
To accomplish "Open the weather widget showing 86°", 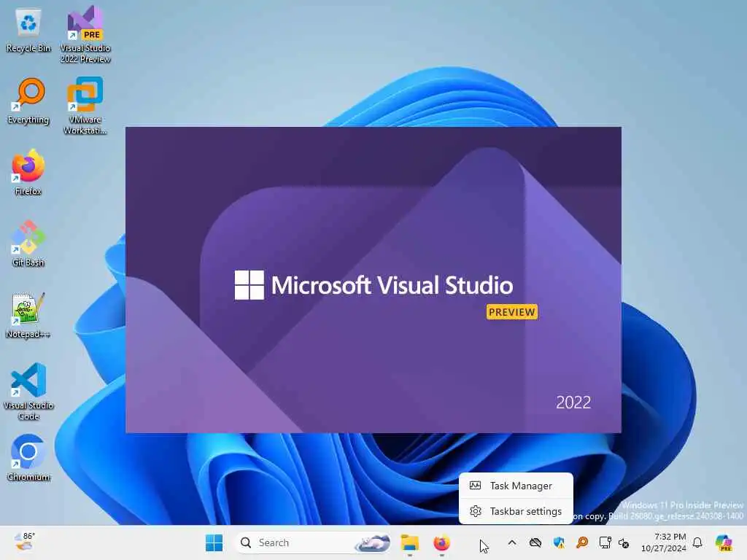I will [x=24, y=542].
